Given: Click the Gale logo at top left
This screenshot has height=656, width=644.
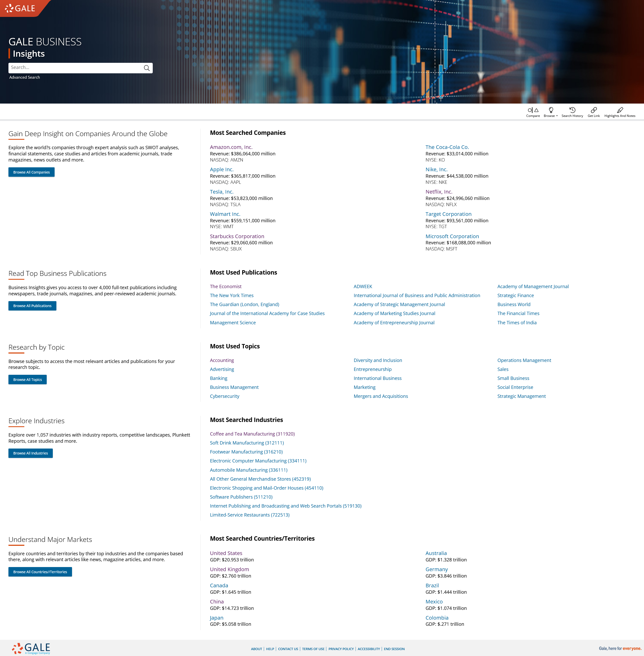Looking at the screenshot, I should pos(20,8).
